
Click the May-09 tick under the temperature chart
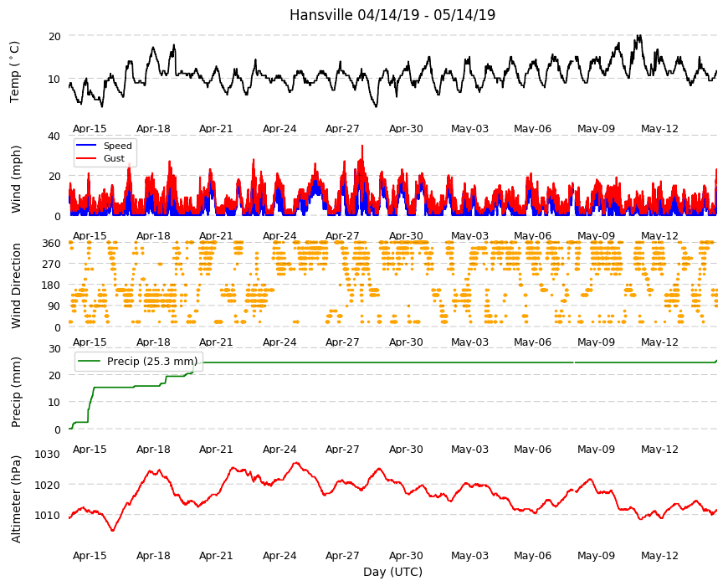click(596, 129)
